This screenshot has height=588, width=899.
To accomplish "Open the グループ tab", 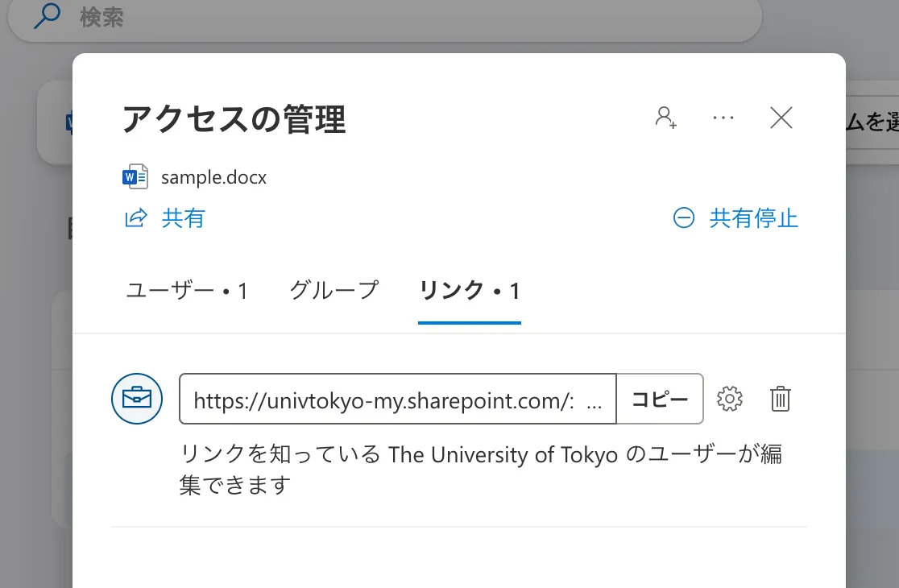I will pos(333,291).
